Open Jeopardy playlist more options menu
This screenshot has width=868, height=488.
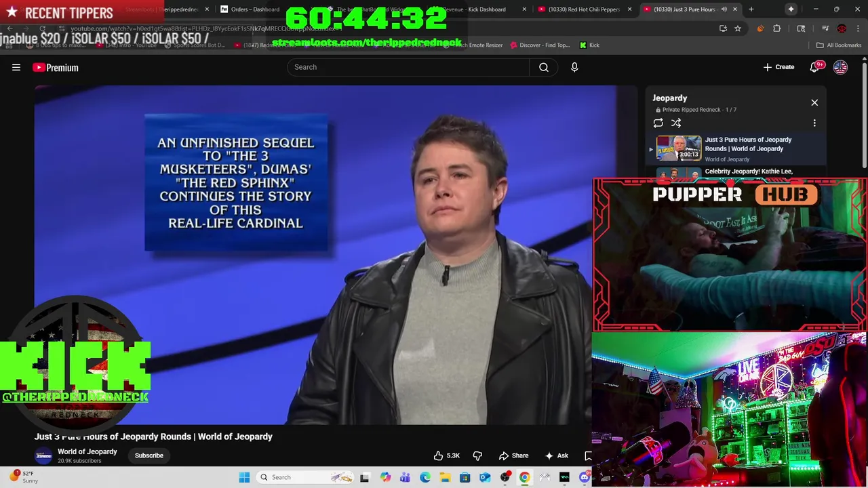[x=814, y=123]
